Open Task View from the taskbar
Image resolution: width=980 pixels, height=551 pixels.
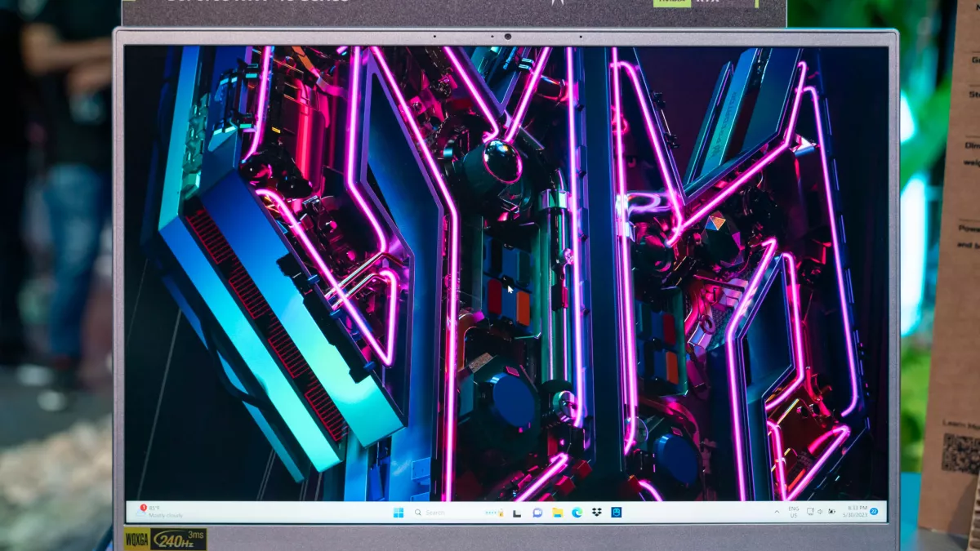[517, 513]
